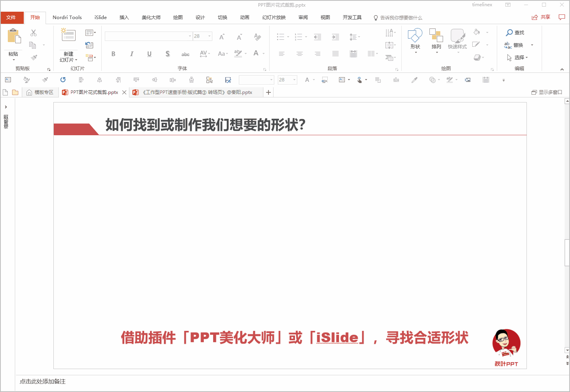
Task: Open Character Spacing AV dropdown
Action: click(205, 54)
